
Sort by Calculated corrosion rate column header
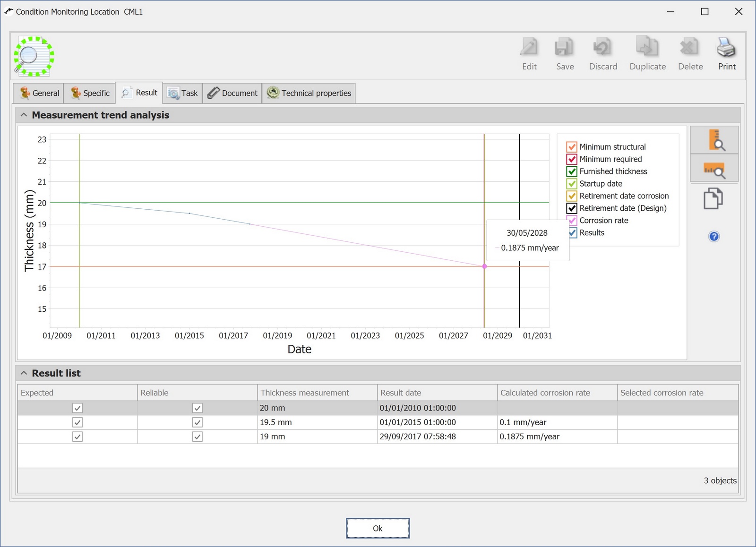(x=545, y=393)
